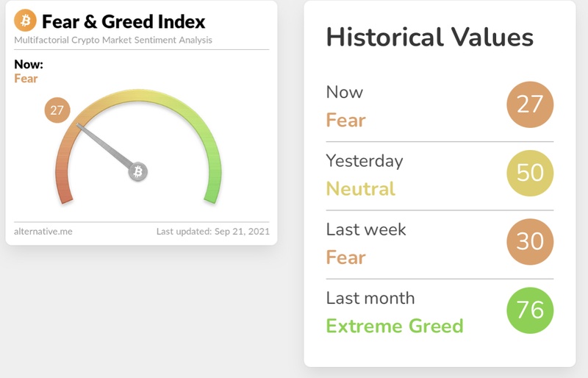
Task: Click the orange Fear label under Now:
Action: tap(26, 79)
